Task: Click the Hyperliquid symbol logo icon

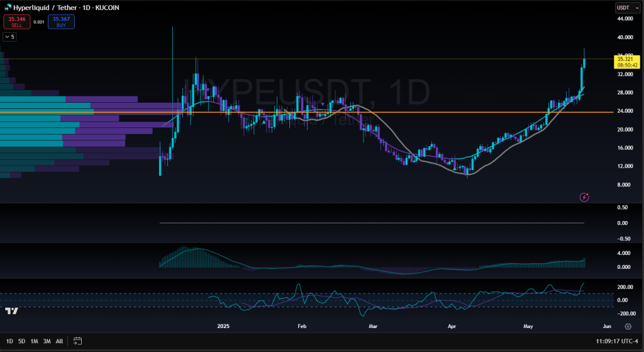Action: [8, 8]
